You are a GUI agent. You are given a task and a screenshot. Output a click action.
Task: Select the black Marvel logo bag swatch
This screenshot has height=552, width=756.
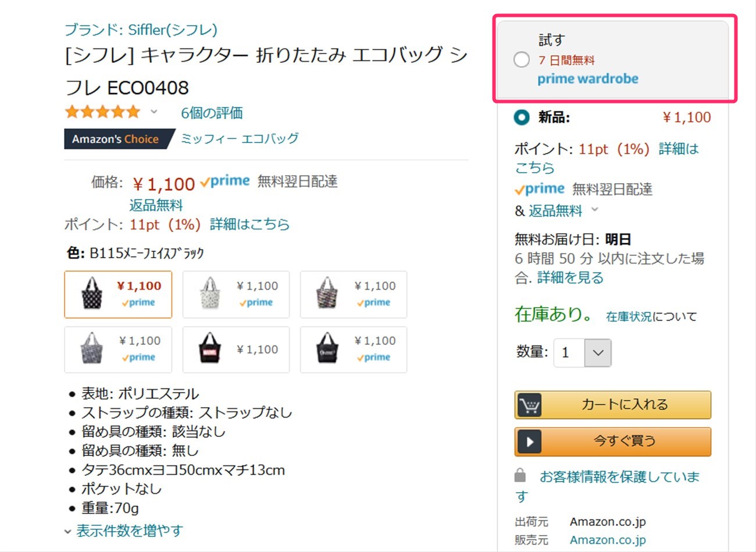pos(236,350)
